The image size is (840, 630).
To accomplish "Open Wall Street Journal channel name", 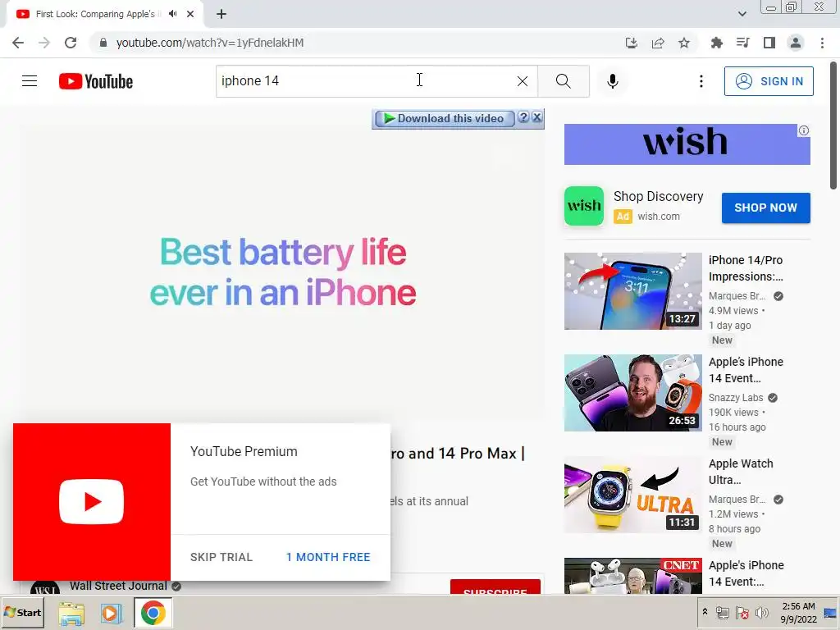I will 118,586.
